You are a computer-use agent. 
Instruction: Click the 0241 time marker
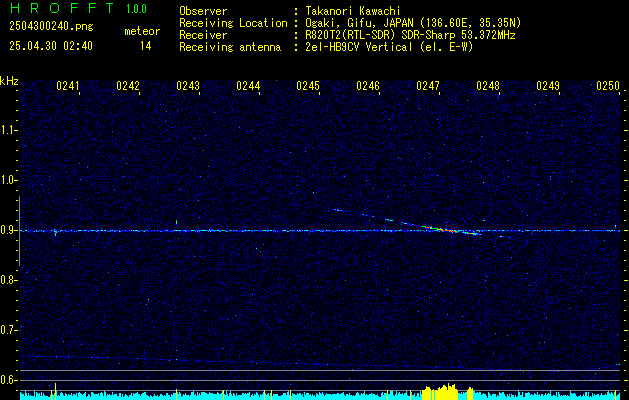coord(68,86)
